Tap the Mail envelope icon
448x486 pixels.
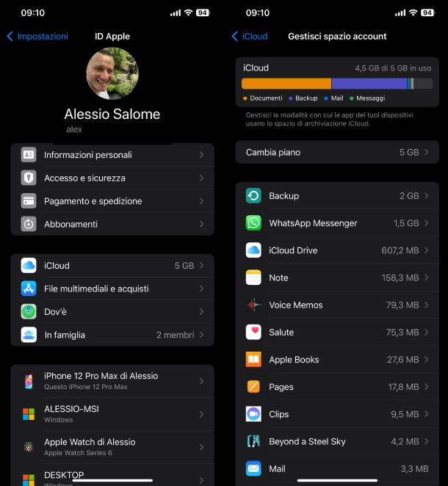point(253,468)
